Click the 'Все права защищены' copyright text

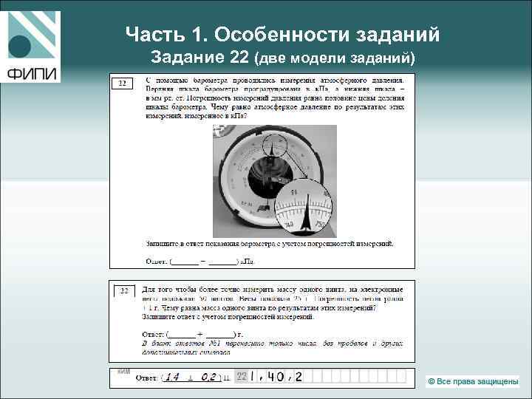[473, 381]
